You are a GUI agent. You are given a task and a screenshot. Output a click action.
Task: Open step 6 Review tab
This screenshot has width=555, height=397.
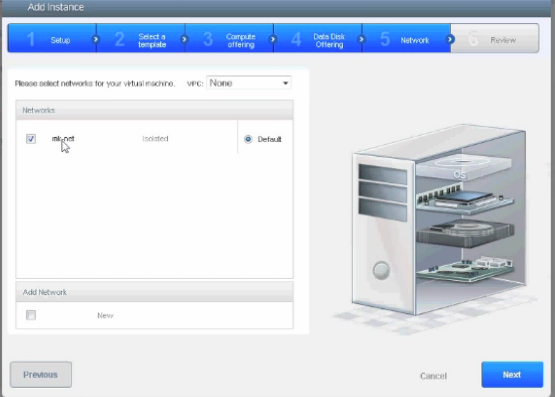(x=495, y=39)
